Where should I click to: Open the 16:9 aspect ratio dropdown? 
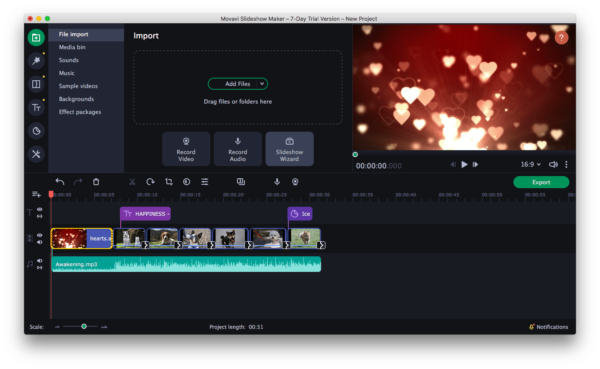530,164
